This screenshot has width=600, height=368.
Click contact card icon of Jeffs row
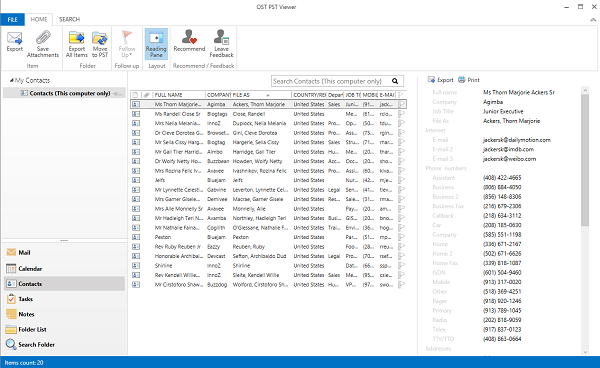(136, 180)
